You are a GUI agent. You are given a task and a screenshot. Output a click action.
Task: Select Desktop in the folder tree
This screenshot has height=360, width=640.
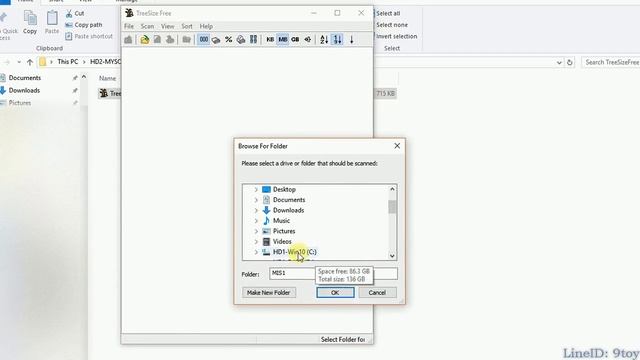(x=284, y=189)
